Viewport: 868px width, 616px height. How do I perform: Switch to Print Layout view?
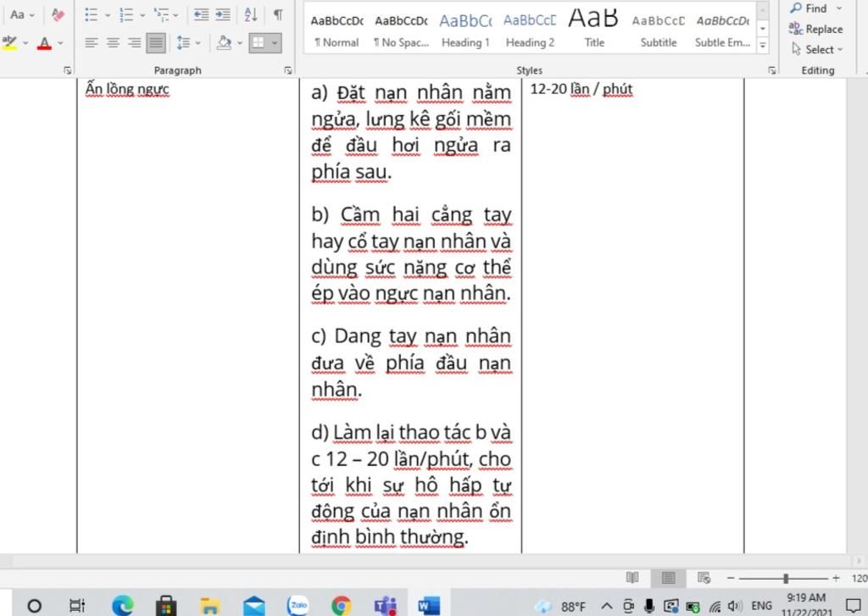[x=668, y=578]
